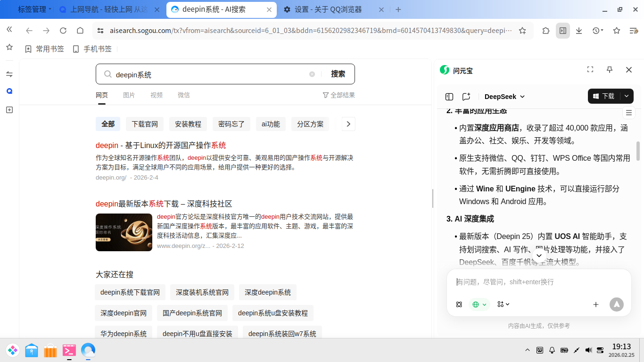
Task: Switch to the 视频 results tab
Action: (157, 95)
